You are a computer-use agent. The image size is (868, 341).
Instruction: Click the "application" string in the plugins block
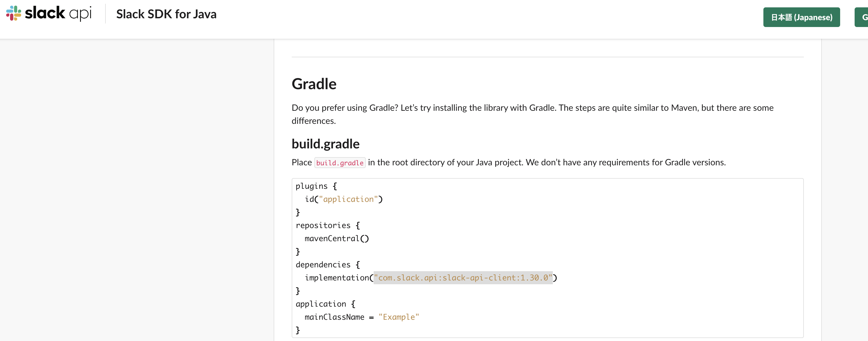[348, 199]
